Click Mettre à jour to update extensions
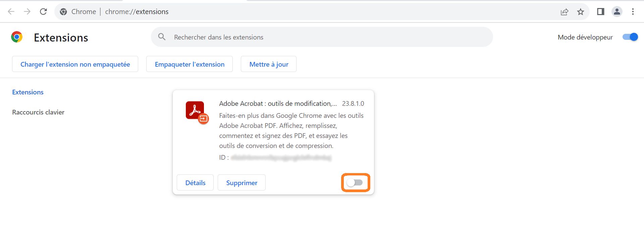Viewport: 644px width, 231px height. (x=268, y=64)
